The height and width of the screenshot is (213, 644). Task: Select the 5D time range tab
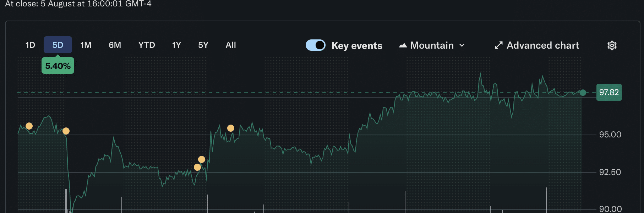click(58, 45)
